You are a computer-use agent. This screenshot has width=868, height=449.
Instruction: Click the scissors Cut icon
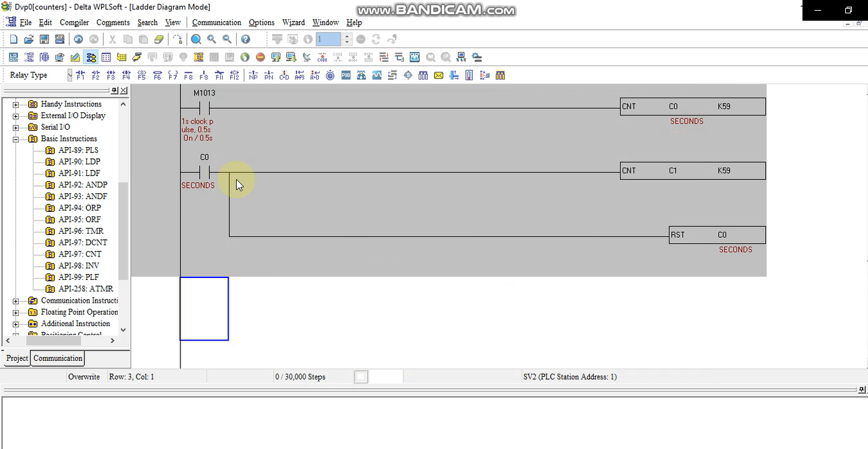[x=112, y=39]
